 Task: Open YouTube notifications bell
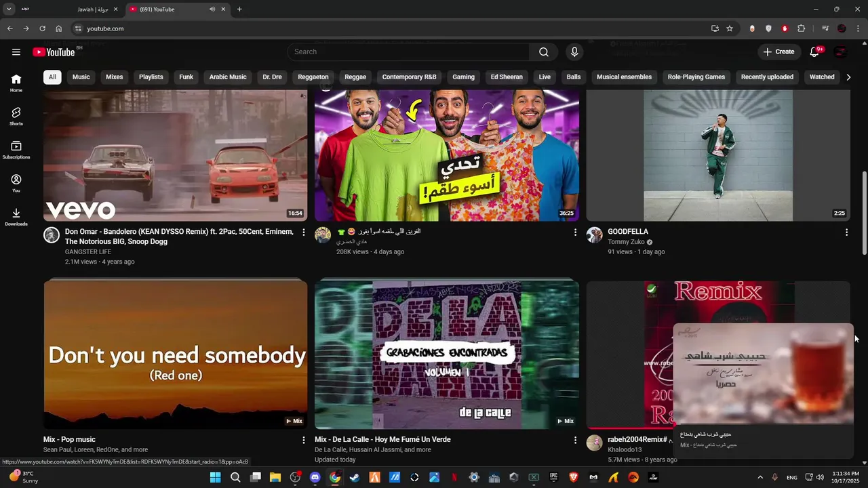(x=815, y=52)
